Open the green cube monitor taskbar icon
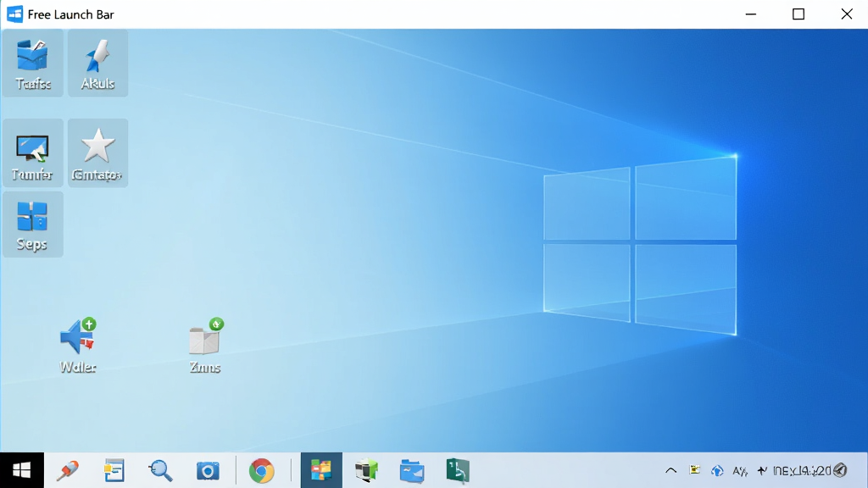868x488 pixels. coord(366,470)
